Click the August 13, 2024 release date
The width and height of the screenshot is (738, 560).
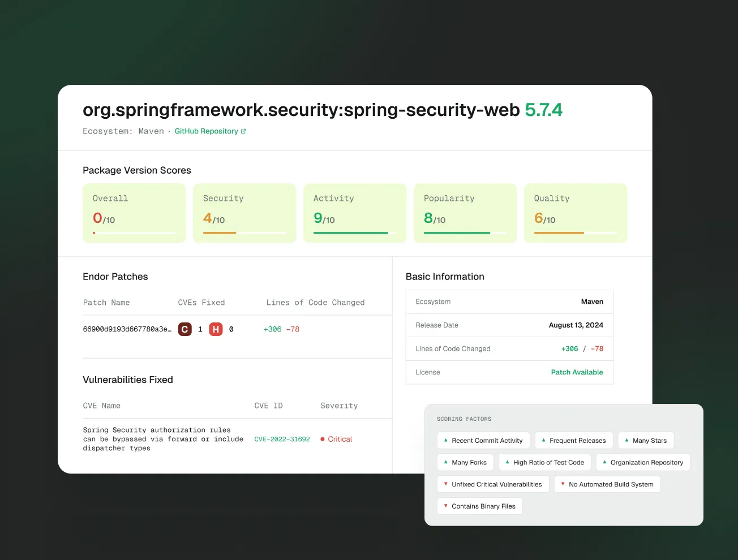(576, 325)
